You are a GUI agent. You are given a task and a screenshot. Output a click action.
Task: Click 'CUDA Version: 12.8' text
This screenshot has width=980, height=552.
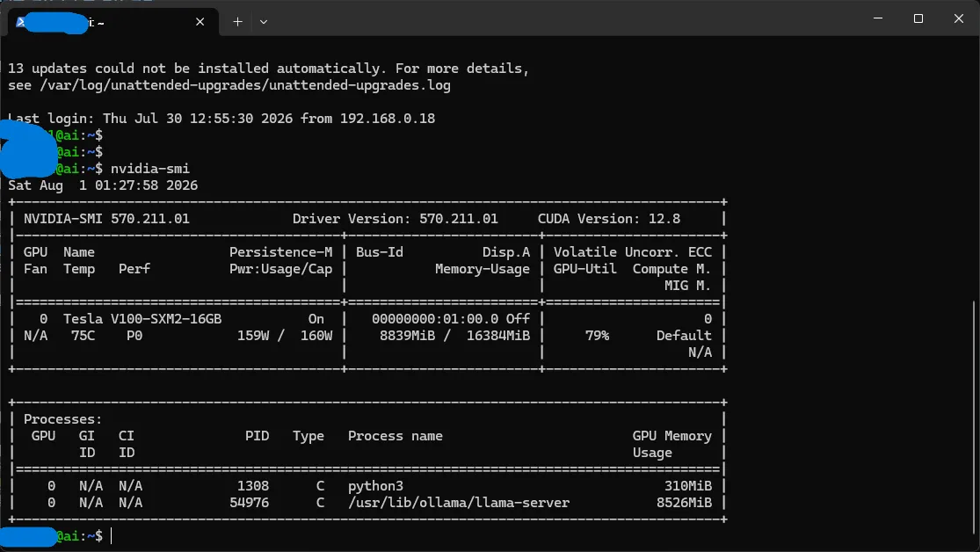tap(609, 219)
